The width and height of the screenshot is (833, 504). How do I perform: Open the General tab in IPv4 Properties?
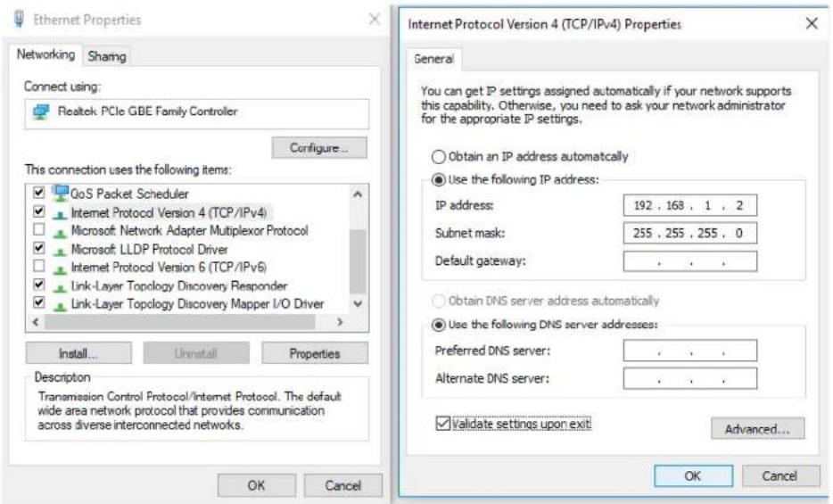coord(433,59)
